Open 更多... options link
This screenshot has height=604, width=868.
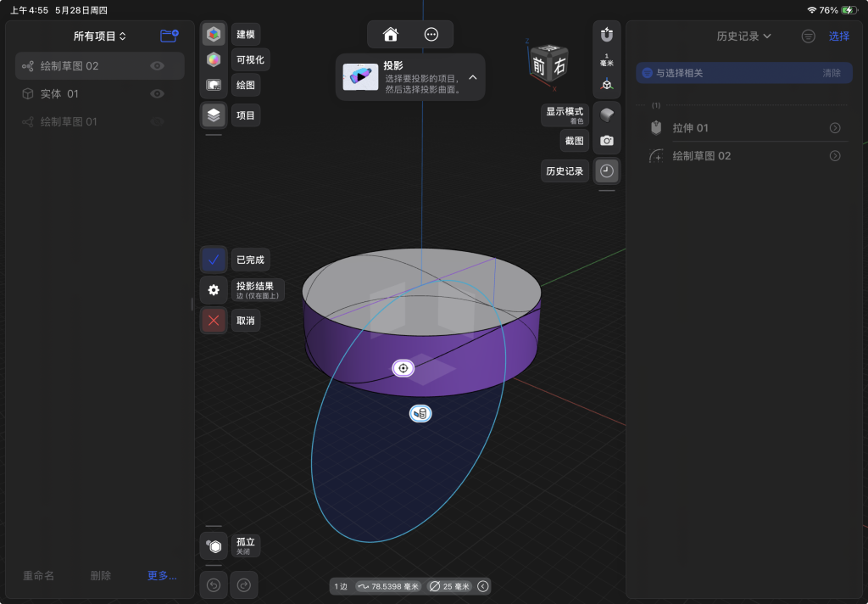[x=162, y=576]
